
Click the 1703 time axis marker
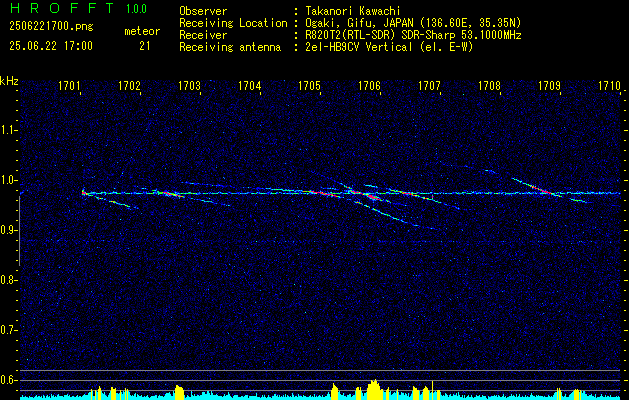pos(189,85)
